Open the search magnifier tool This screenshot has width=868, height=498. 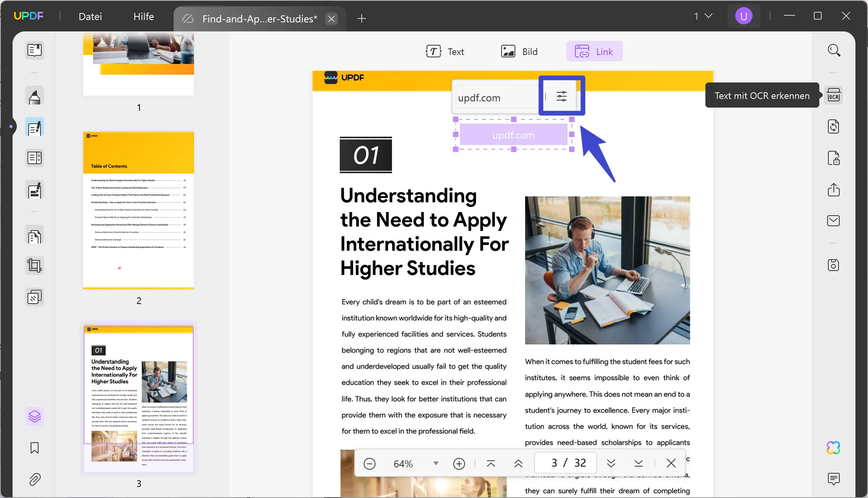pos(833,50)
